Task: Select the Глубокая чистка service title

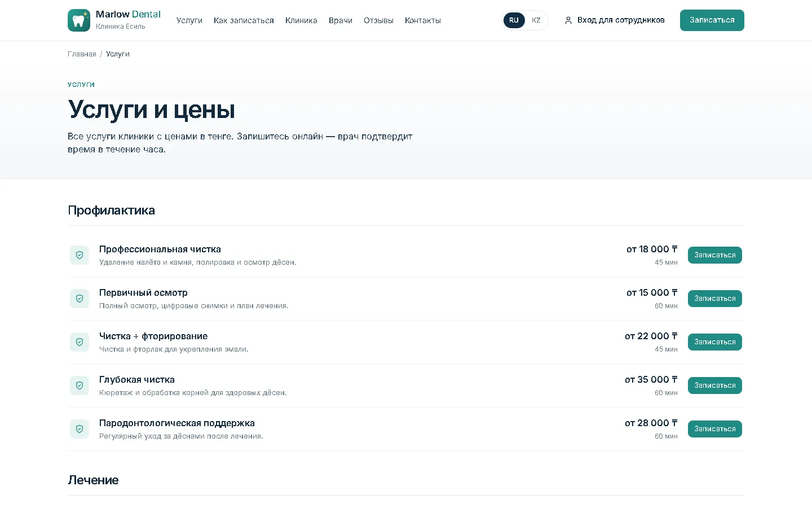Action: pos(137,380)
